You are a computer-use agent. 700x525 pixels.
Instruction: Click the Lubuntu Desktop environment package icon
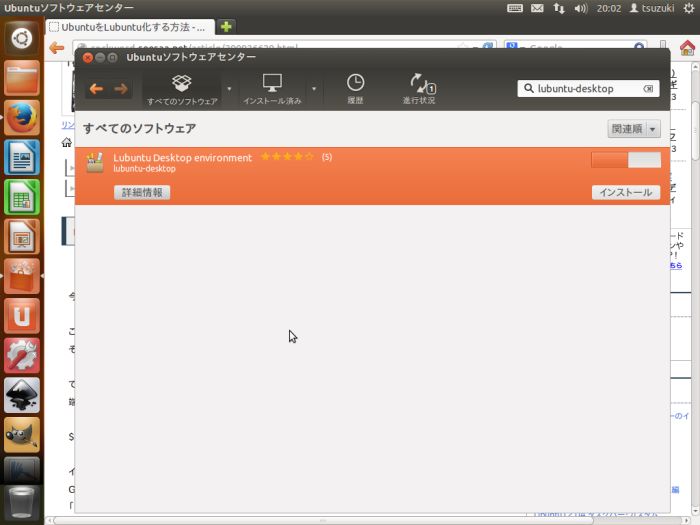point(95,162)
